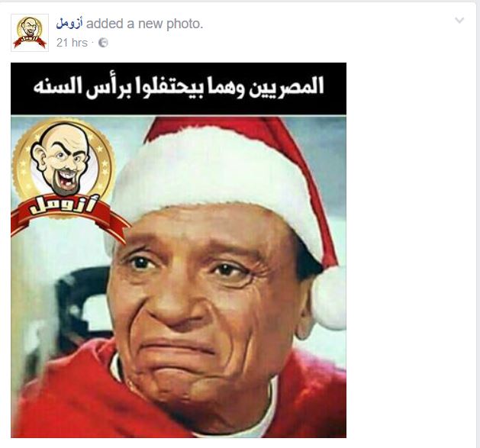The width and height of the screenshot is (480, 448).
Task: Click the gold أزومل badge watermark in photo
Action: pyautogui.click(x=65, y=178)
